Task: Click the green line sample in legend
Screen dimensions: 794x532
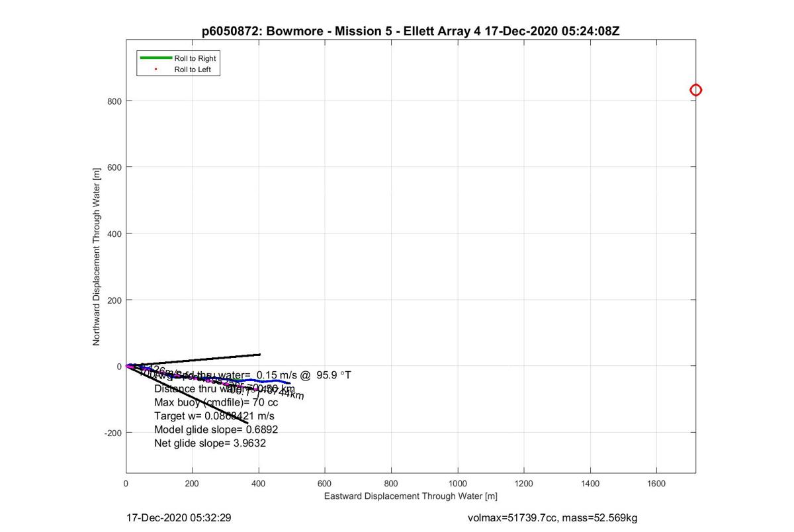Action: point(155,58)
